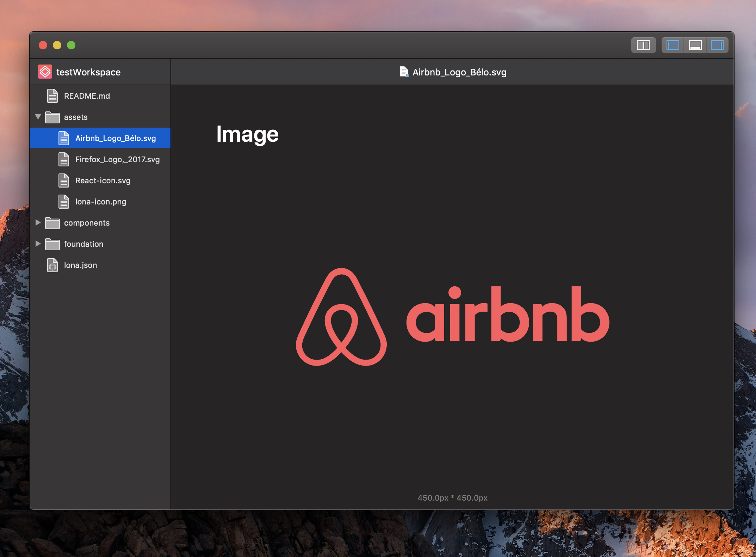Click the README.md file icon
756x557 pixels.
(52, 96)
